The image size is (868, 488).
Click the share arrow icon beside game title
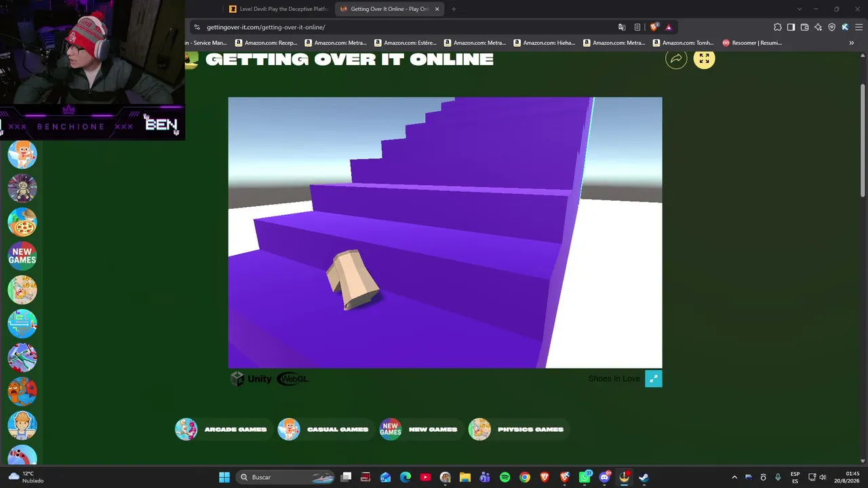click(x=676, y=59)
